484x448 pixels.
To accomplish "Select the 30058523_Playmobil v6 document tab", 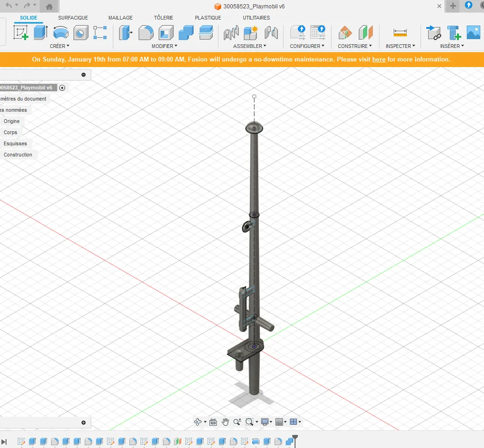I will pos(250,6).
